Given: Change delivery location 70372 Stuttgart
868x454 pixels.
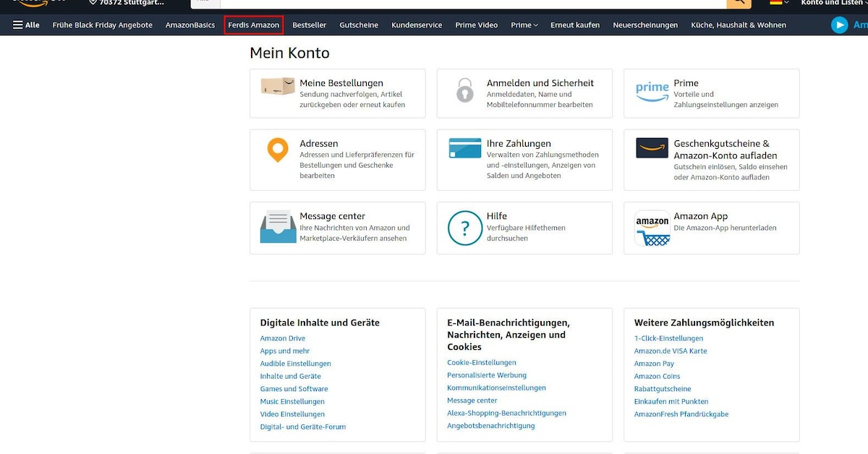Looking at the screenshot, I should (127, 3).
